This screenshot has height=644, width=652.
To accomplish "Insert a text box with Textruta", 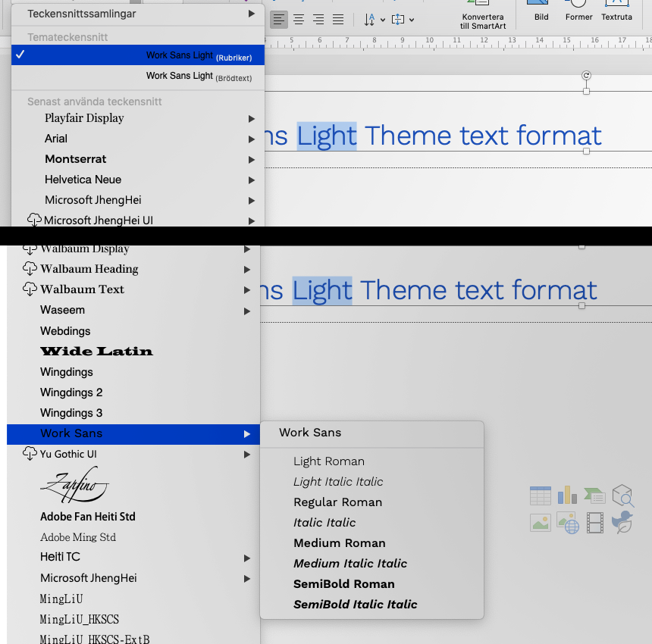I will tap(616, 11).
